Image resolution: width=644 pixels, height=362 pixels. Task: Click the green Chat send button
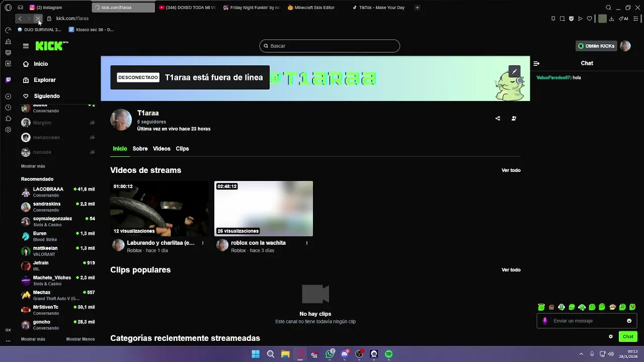(x=628, y=337)
